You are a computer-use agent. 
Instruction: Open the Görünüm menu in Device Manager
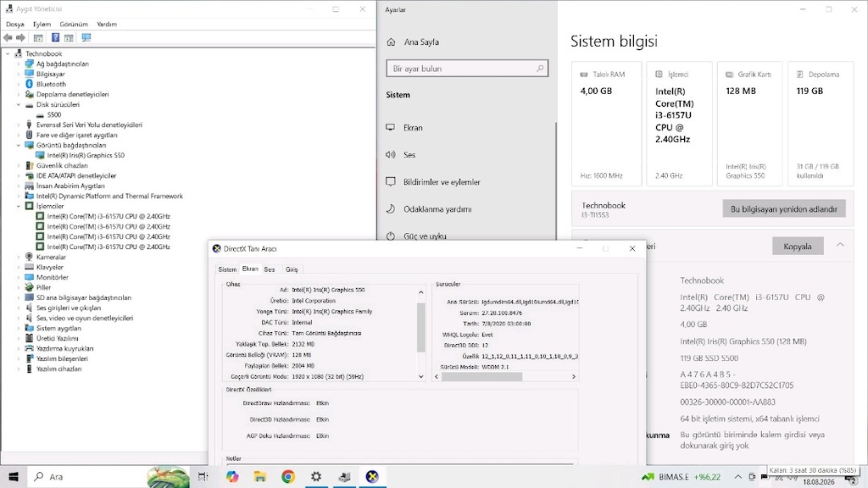74,25
